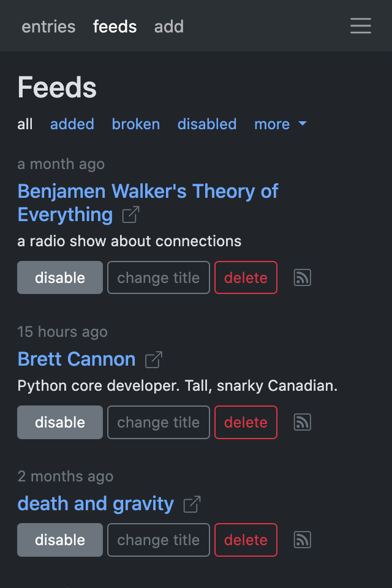
Task: Follow the Brett Cannon feed title link
Action: (76, 359)
